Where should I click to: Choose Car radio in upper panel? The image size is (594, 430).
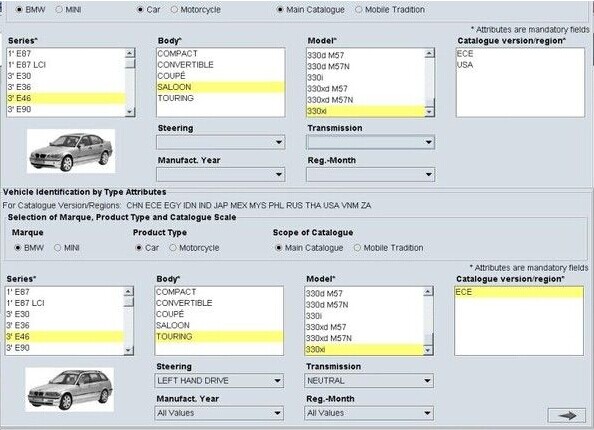(141, 10)
